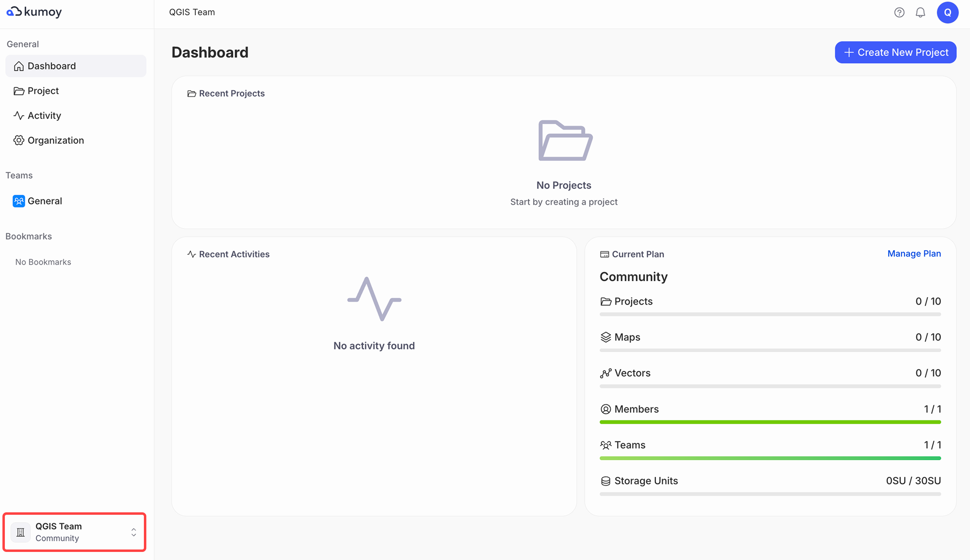Click the organization building icon
This screenshot has height=560, width=970.
pos(21,532)
